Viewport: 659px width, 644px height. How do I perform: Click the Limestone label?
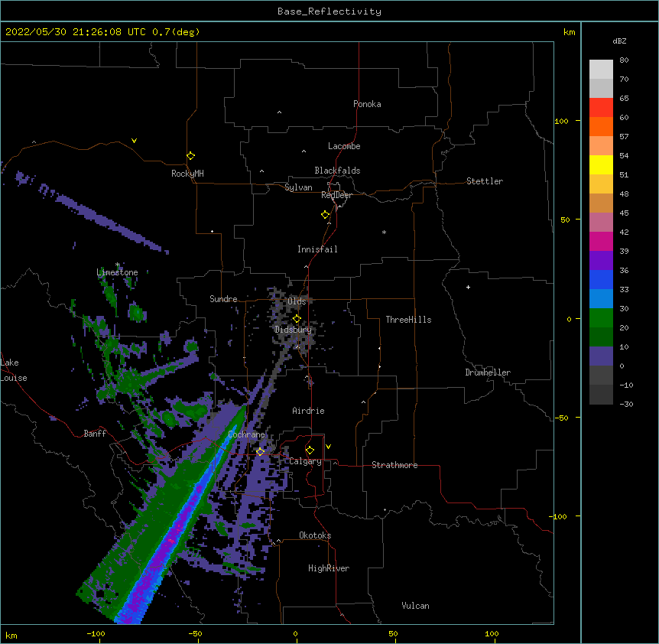[x=117, y=272]
